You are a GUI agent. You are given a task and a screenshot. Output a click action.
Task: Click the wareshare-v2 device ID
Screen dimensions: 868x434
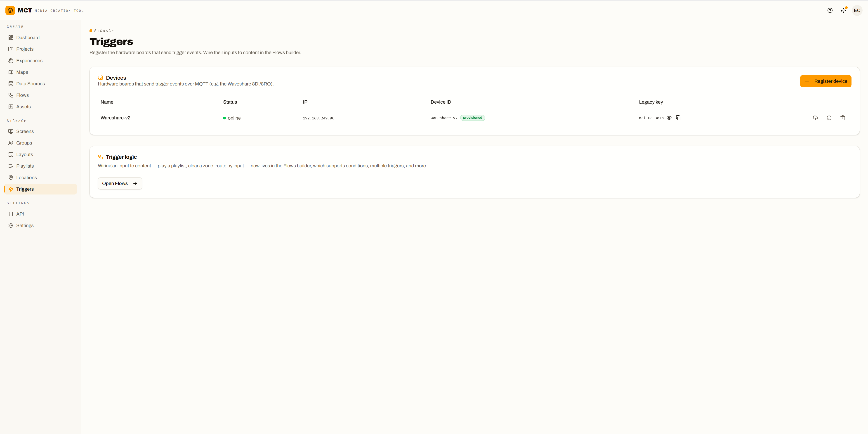click(444, 118)
